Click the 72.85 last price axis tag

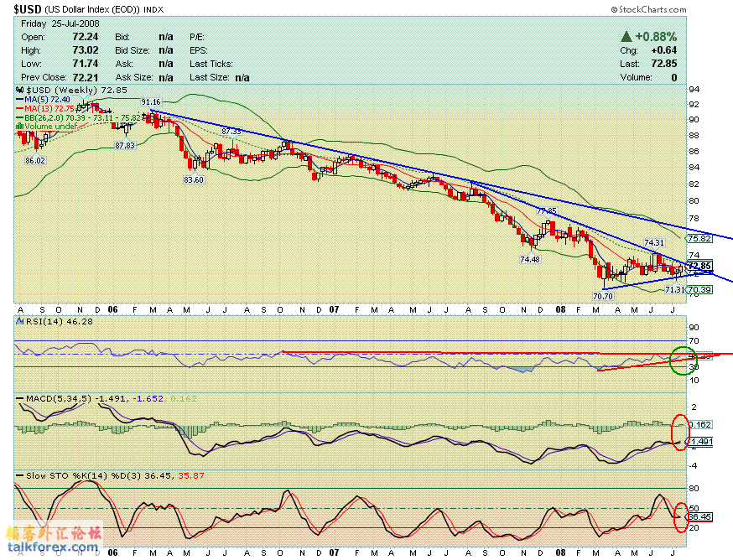(x=699, y=267)
